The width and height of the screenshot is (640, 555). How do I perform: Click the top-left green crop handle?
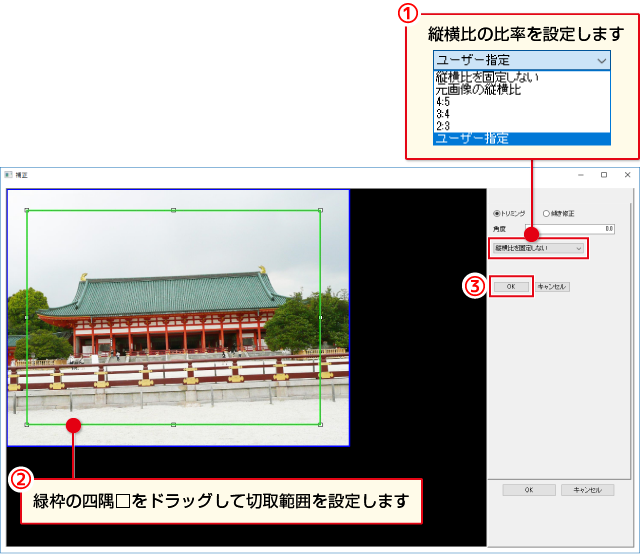coord(26,210)
